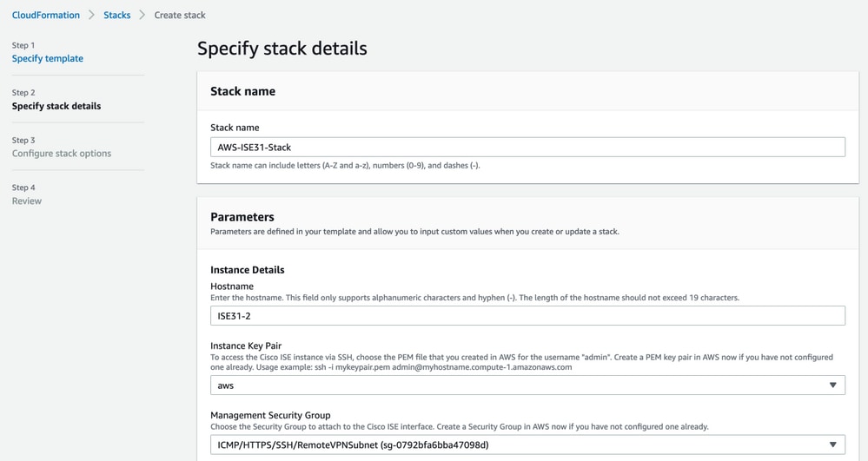Click the dropdown arrow beside aws key pair
The width and height of the screenshot is (868, 461).
tap(832, 385)
